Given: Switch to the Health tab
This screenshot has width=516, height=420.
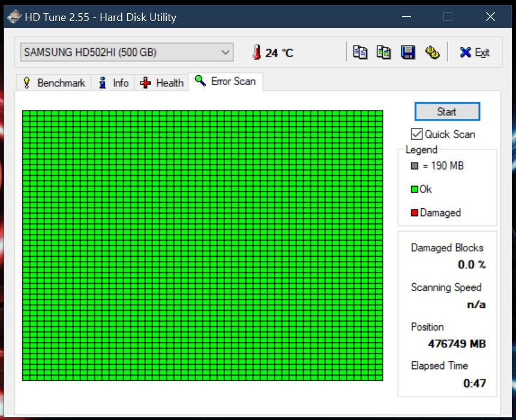Looking at the screenshot, I should click(x=161, y=83).
